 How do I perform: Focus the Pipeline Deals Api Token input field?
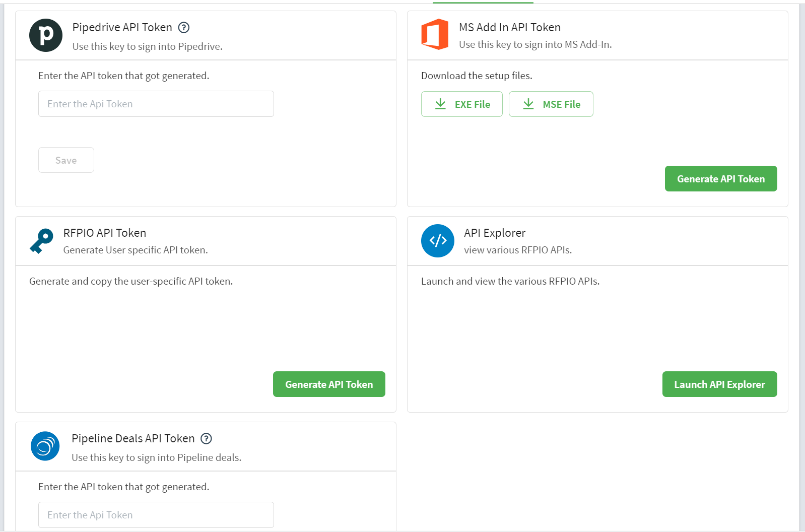(x=156, y=515)
